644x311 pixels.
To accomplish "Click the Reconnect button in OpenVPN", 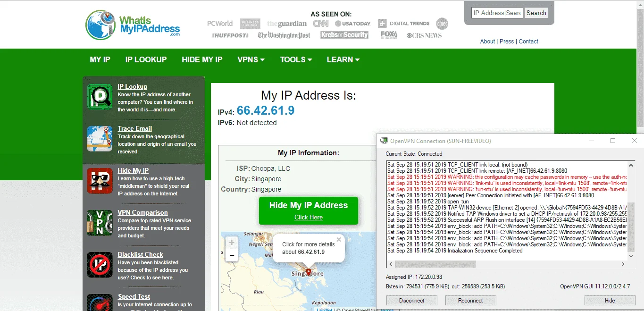I will click(x=470, y=300).
